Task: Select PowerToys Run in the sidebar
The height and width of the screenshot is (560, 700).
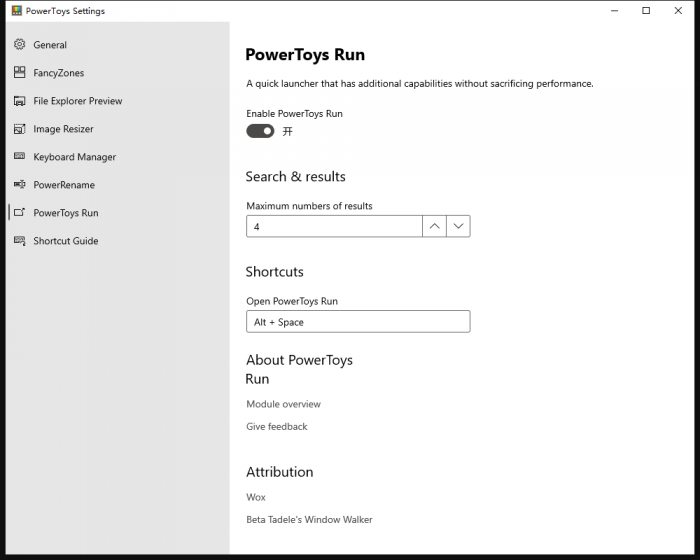Action: [118, 213]
